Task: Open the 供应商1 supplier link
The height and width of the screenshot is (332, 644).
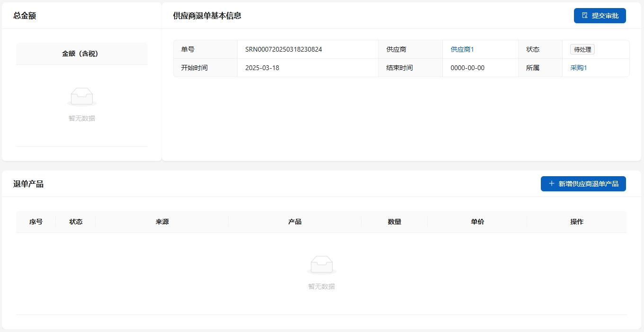Action: point(462,49)
